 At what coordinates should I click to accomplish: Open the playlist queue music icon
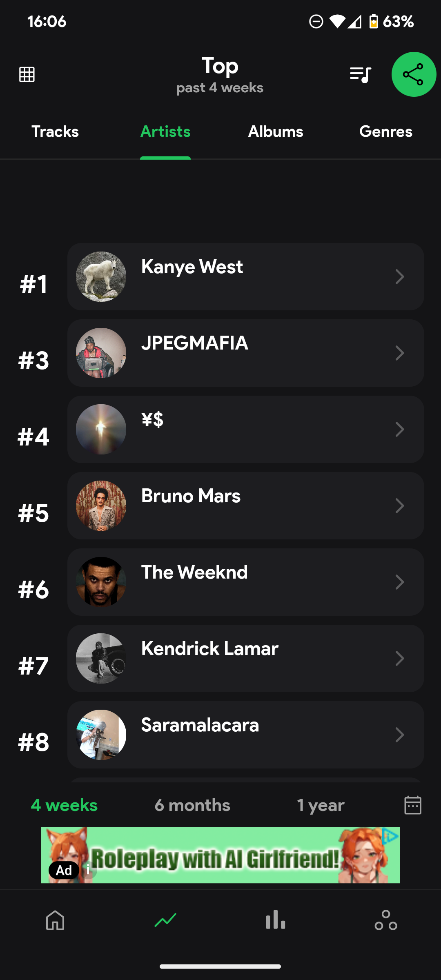coord(360,75)
